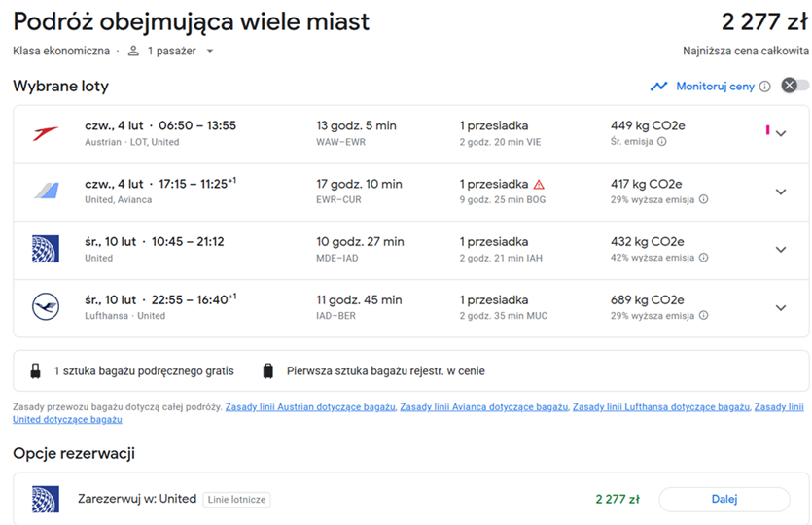The image size is (812, 525).
Task: Click the Lufthansa crane logo
Action: (46, 306)
